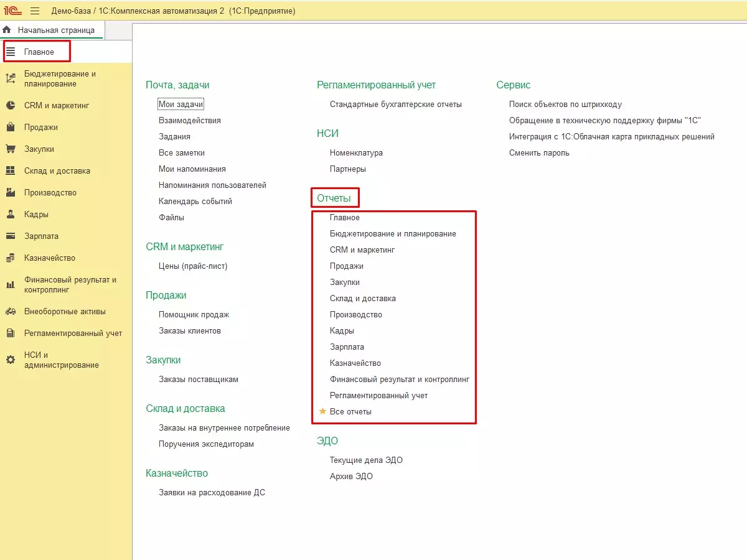The width and height of the screenshot is (747, 560).
Task: Open Главное report group under Отчеты
Action: tap(345, 218)
